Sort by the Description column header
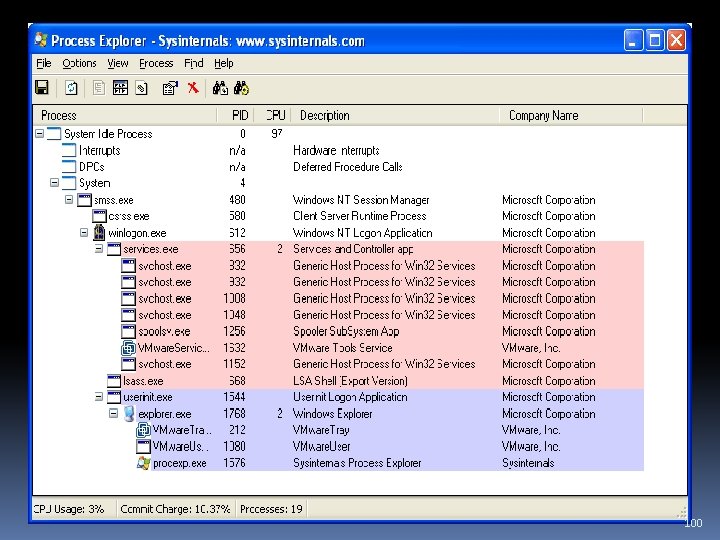 tap(395, 115)
